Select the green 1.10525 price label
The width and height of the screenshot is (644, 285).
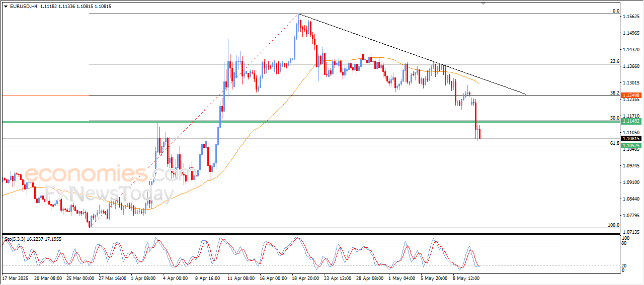(x=630, y=146)
